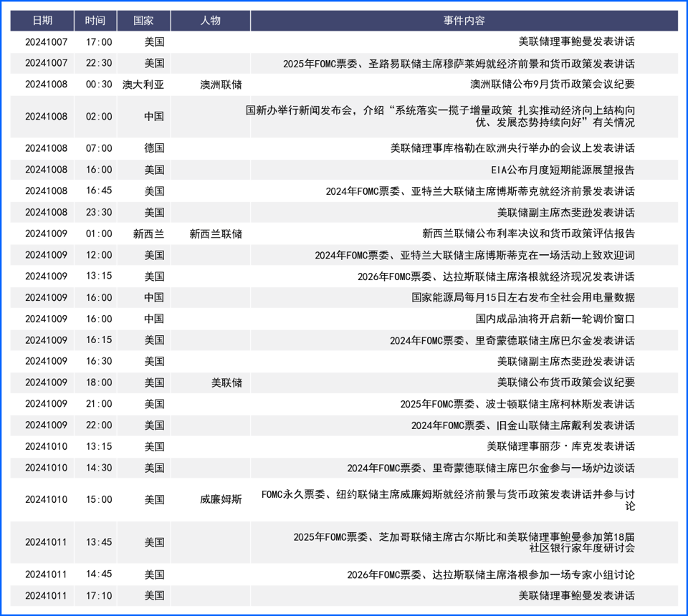
Task: Select the 美联储理事丽莎·库克发表讲话 event
Action: pyautogui.click(x=560, y=446)
